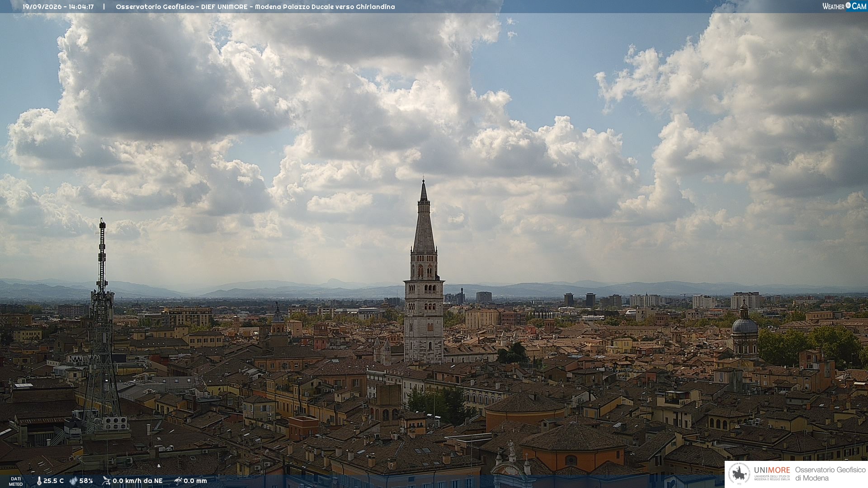Click the thermometer temperature icon

39,481
